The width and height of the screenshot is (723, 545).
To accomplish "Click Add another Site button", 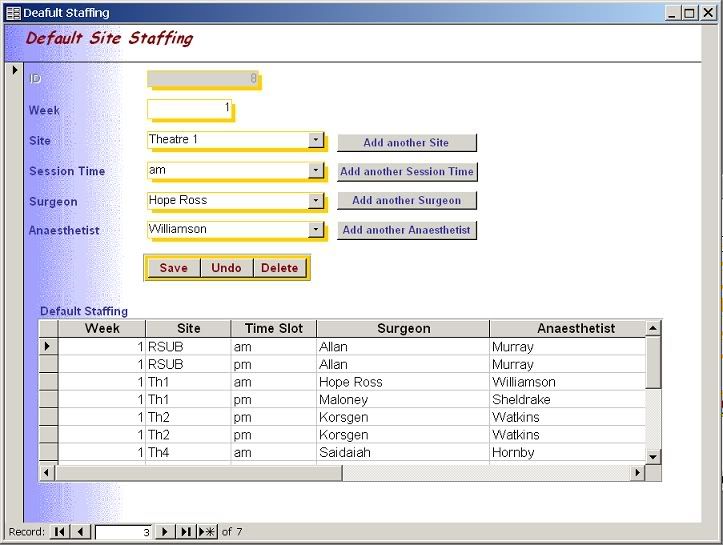I will coord(406,143).
